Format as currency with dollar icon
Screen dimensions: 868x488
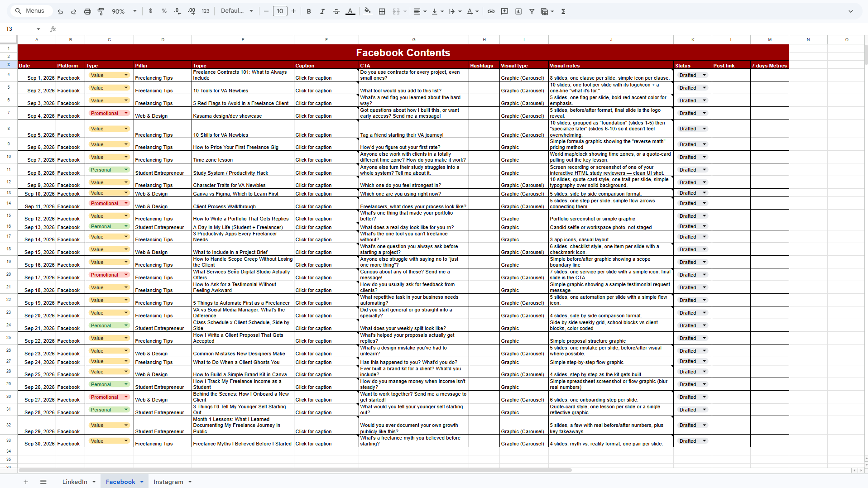[x=150, y=11]
